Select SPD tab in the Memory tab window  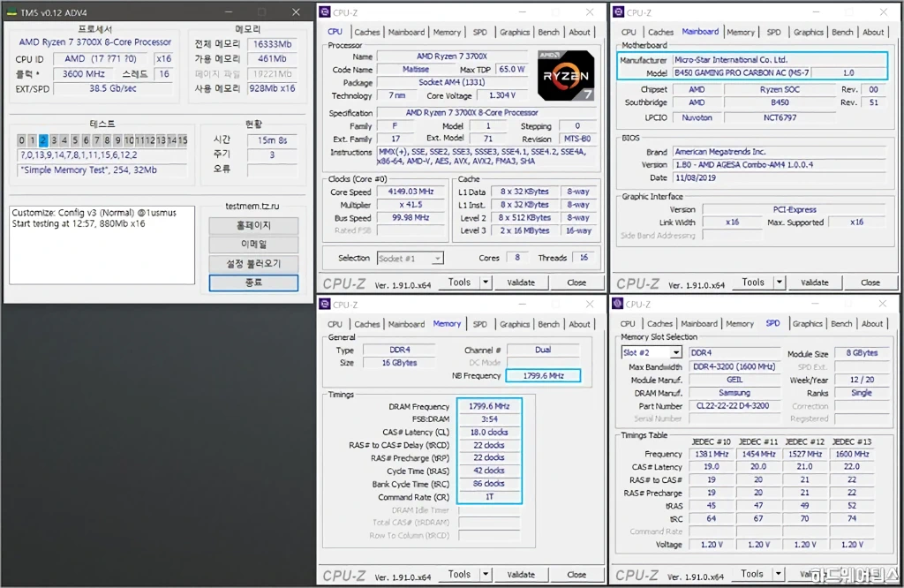click(479, 324)
